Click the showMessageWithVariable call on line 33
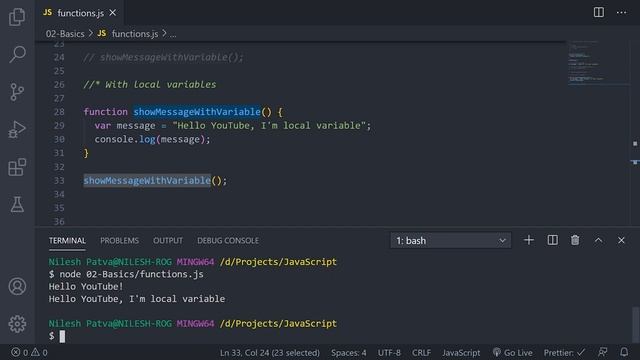640x360 pixels. [x=147, y=180]
